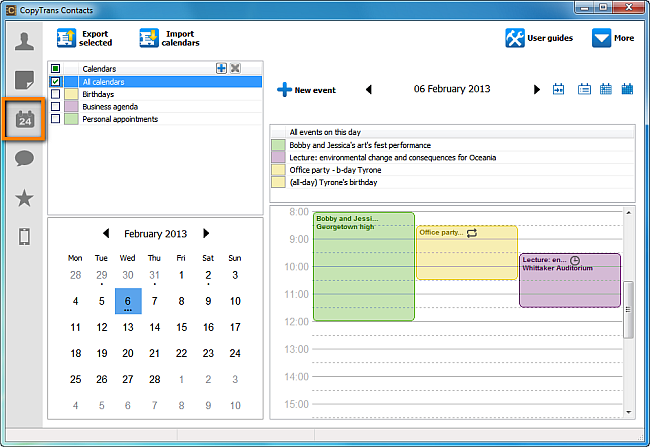Select the Personal appointments calendar row
The height and width of the screenshot is (447, 650).
(155, 119)
